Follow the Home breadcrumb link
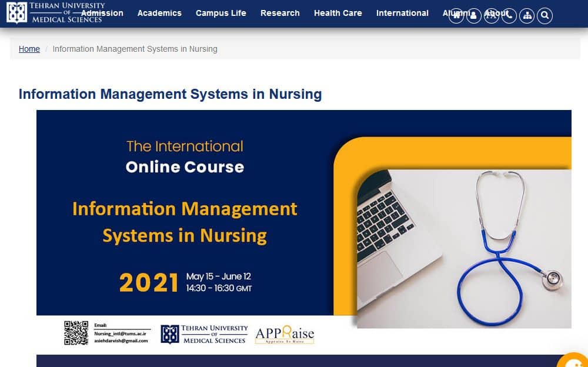The image size is (588, 367). point(29,49)
